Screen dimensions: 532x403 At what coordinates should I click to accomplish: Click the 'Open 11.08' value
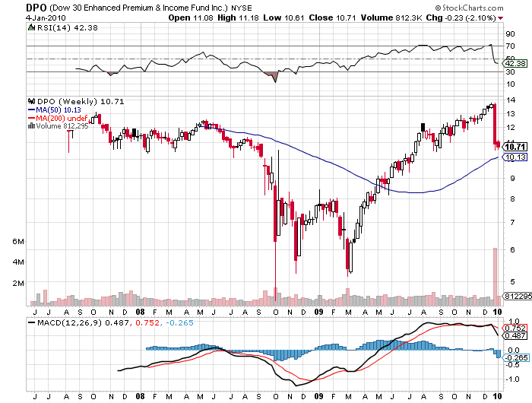191,17
